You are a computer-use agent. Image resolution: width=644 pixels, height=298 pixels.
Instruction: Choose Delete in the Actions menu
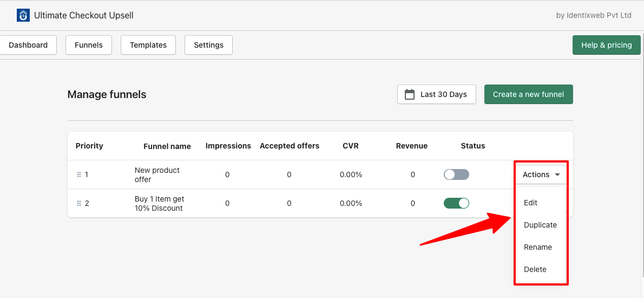click(x=535, y=269)
